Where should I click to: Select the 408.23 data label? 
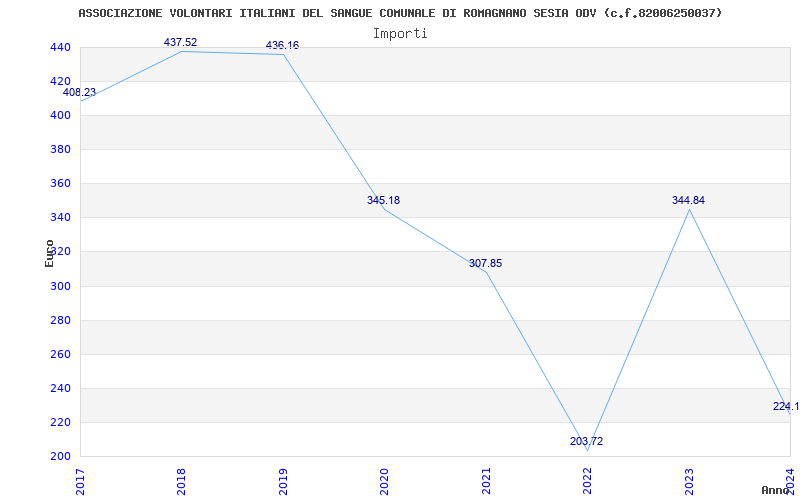(x=79, y=92)
